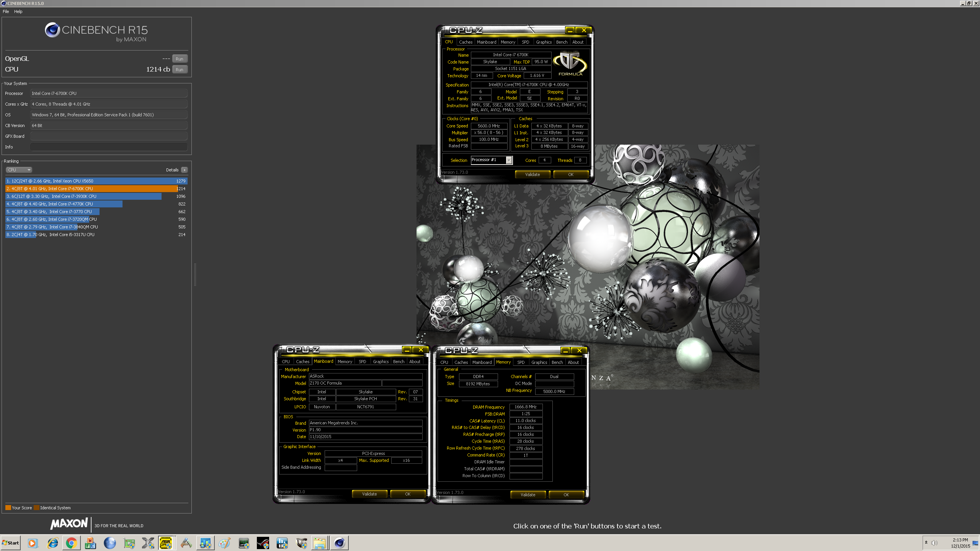Click the Cinebench logo icon in header
This screenshot has height=551, width=980.
[52, 30]
